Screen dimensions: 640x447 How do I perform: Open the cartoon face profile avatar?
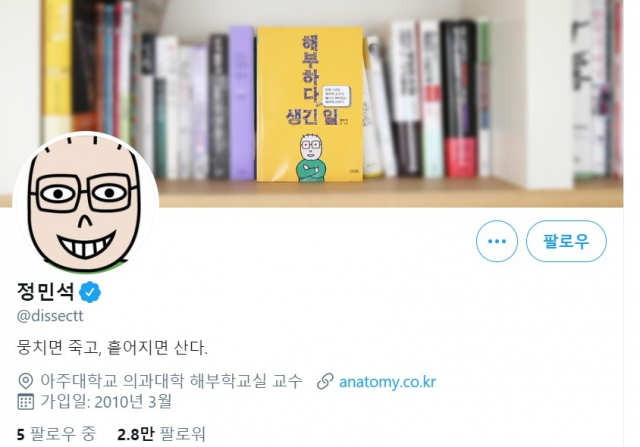click(86, 203)
